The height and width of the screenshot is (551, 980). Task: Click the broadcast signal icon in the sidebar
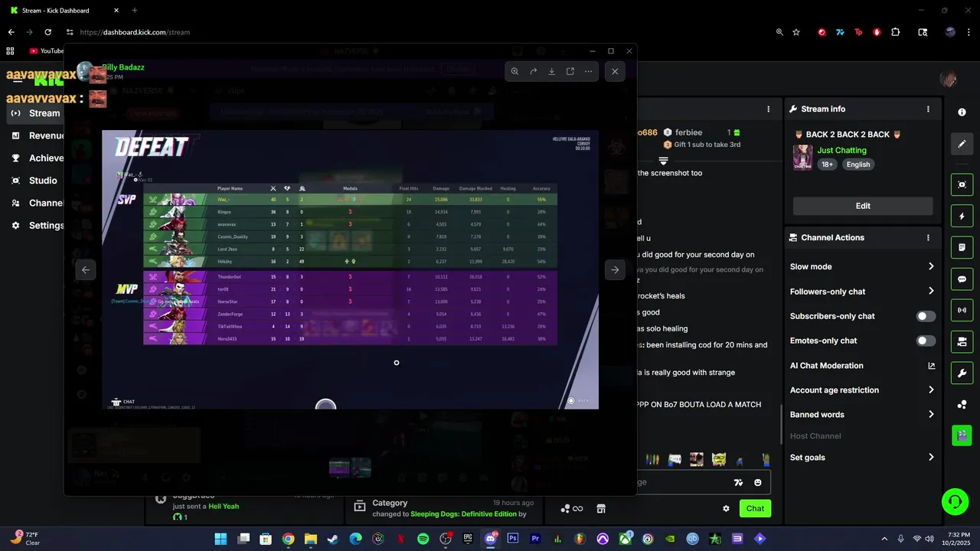tap(962, 311)
